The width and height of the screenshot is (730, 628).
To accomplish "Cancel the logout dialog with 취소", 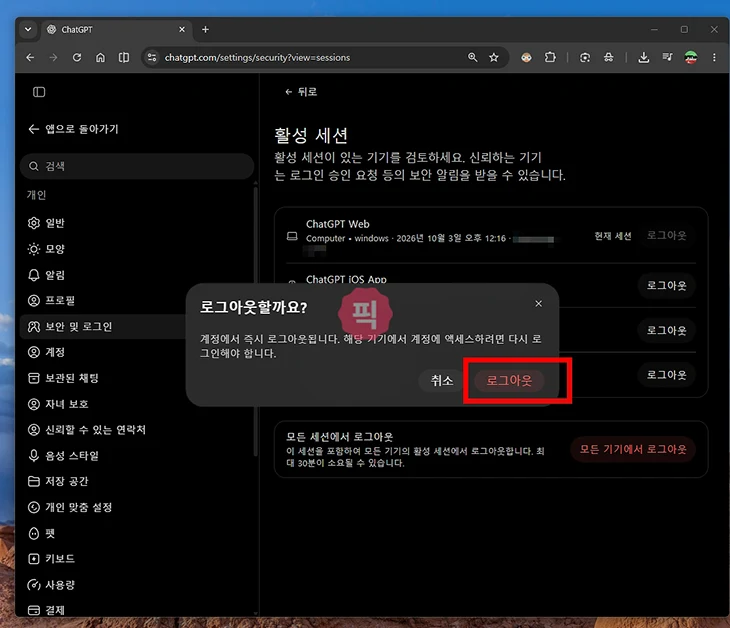I will tap(441, 380).
